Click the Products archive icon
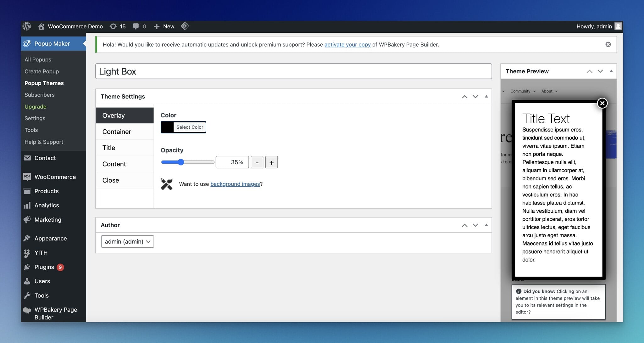 point(27,191)
